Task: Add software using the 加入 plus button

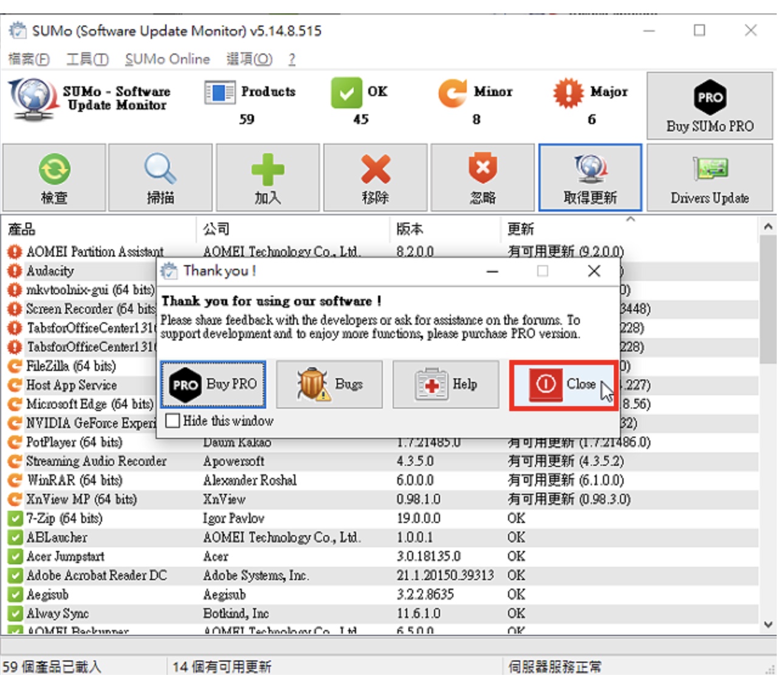Action: [x=268, y=178]
